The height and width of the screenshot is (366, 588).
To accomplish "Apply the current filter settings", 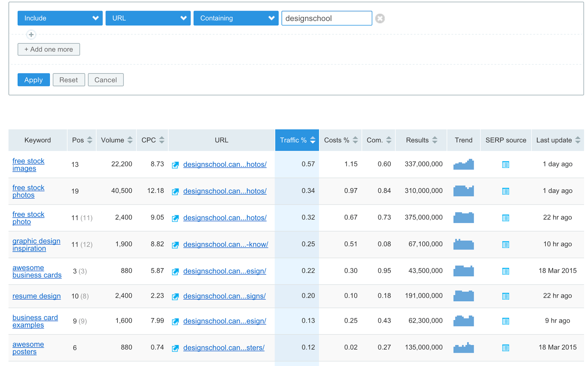I will 33,80.
